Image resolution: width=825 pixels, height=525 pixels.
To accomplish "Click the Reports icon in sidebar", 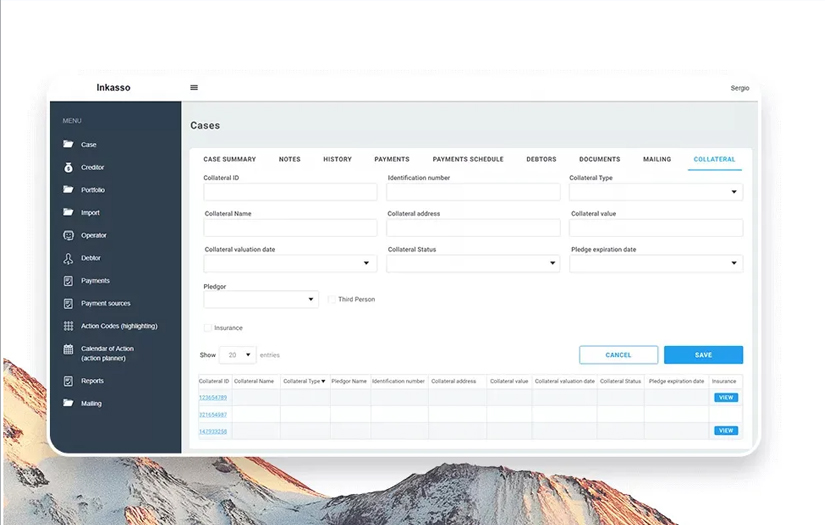I will point(68,381).
